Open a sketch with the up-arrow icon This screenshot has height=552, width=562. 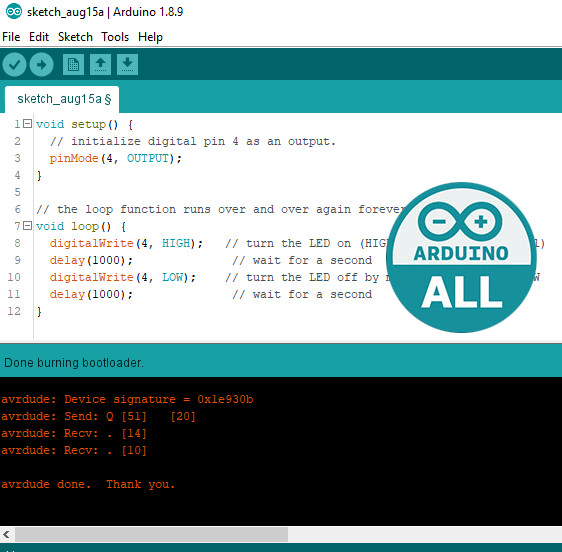pos(100,65)
